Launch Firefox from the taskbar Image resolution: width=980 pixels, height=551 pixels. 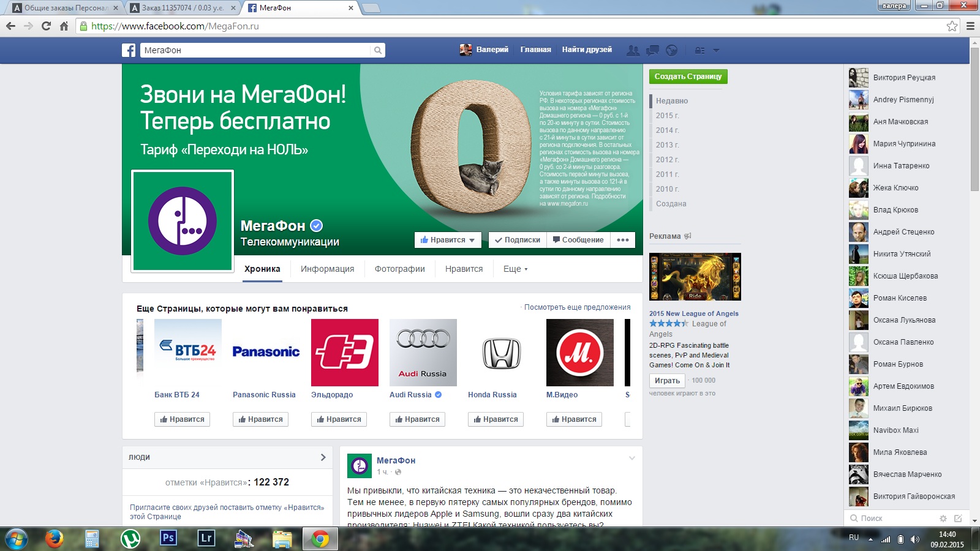(x=55, y=539)
